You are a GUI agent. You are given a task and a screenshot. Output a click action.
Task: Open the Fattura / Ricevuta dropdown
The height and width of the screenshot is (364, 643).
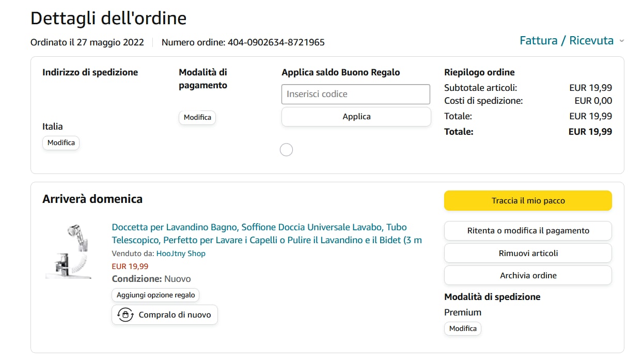567,41
